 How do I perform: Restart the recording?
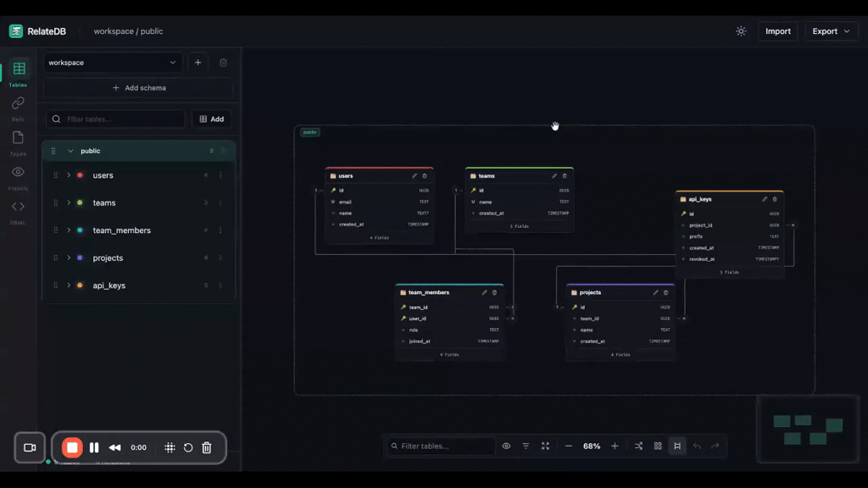point(188,447)
